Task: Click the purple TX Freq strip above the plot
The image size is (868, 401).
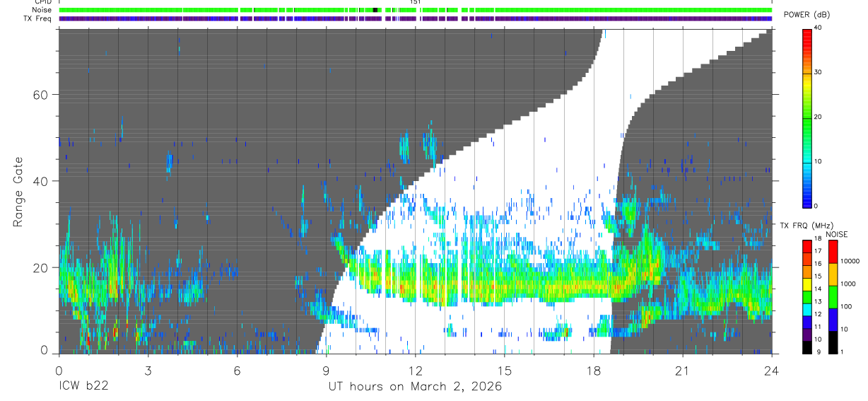Action: (415, 18)
